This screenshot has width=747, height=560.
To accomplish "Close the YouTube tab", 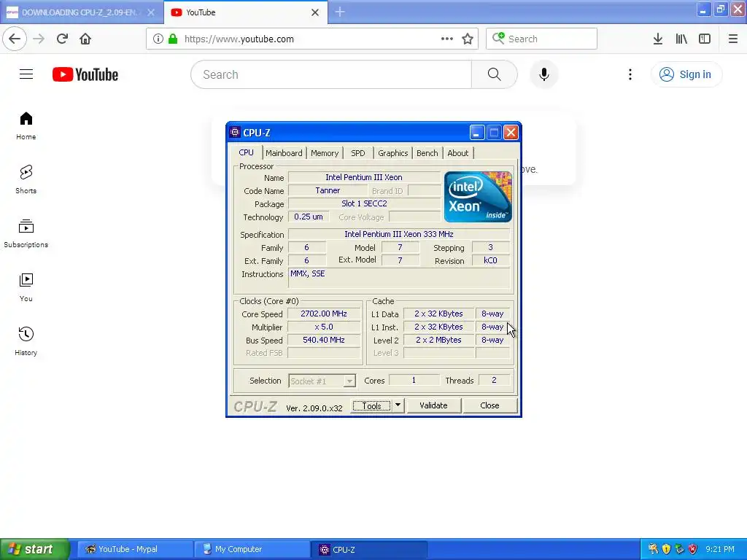I will click(315, 12).
